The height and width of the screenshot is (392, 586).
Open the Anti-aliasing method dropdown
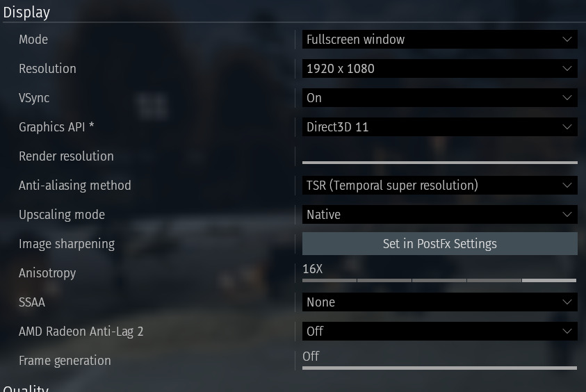439,186
